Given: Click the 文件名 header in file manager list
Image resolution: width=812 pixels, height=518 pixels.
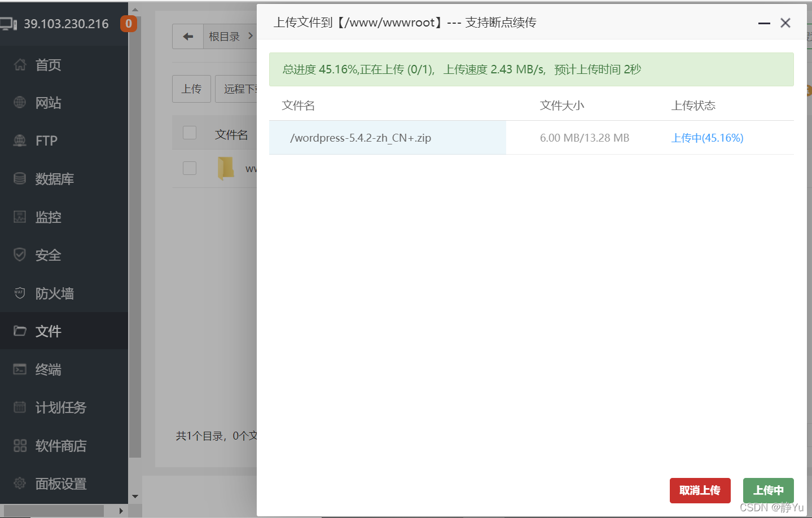Looking at the screenshot, I should (x=231, y=135).
